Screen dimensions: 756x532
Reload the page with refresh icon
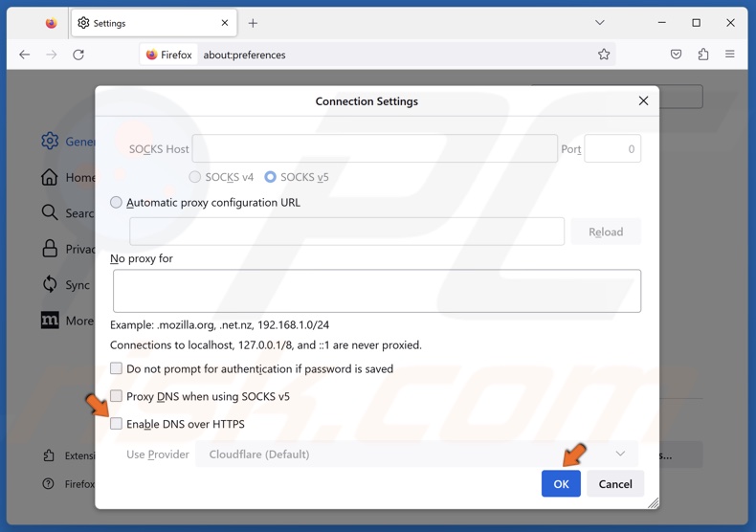78,55
